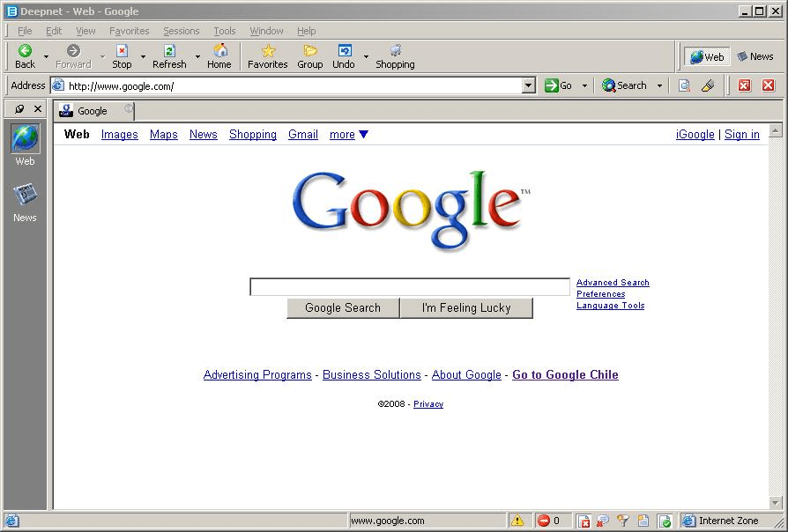Open the News sidebar newspaper icon
This screenshot has height=532, width=788.
[x=25, y=195]
